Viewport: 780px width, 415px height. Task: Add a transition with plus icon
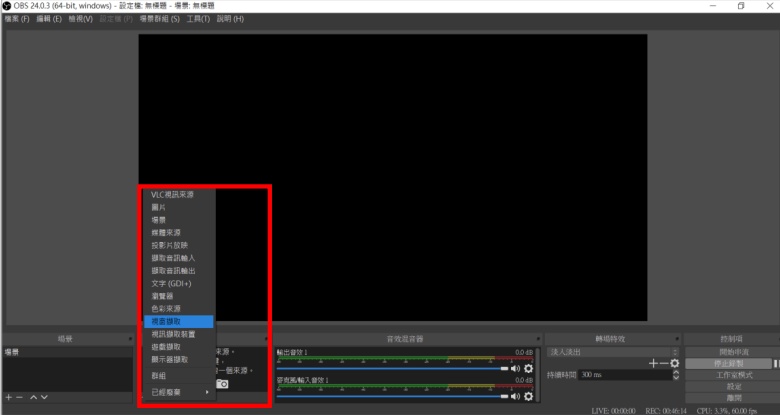point(654,364)
